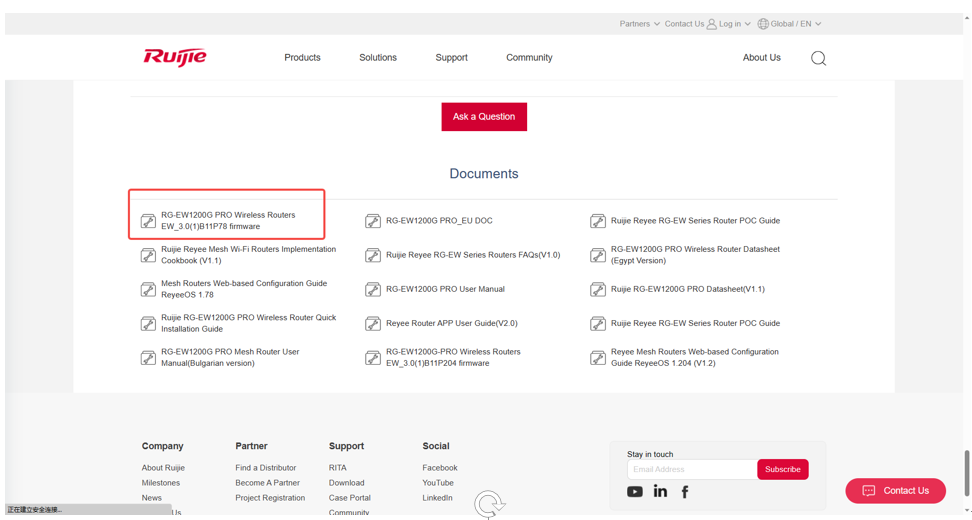Viewport: 972px width, 520px height.
Task: Click Milestones footer link
Action: [161, 483]
